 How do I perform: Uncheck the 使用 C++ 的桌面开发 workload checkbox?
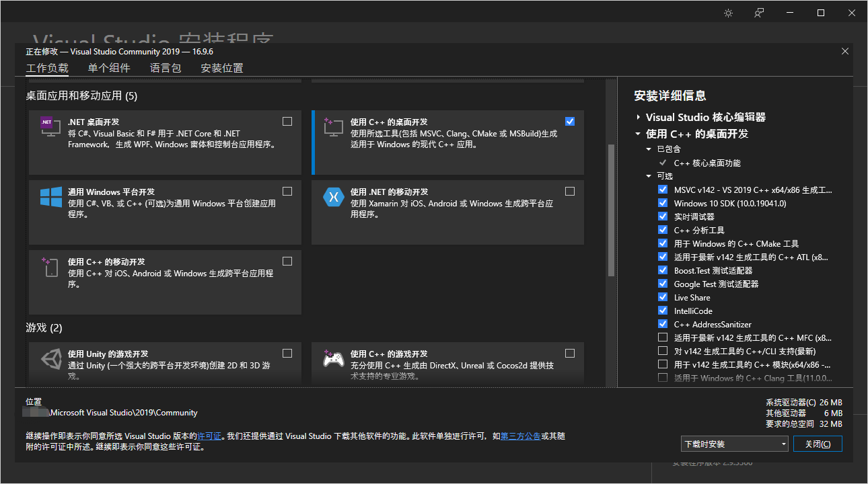click(x=570, y=122)
